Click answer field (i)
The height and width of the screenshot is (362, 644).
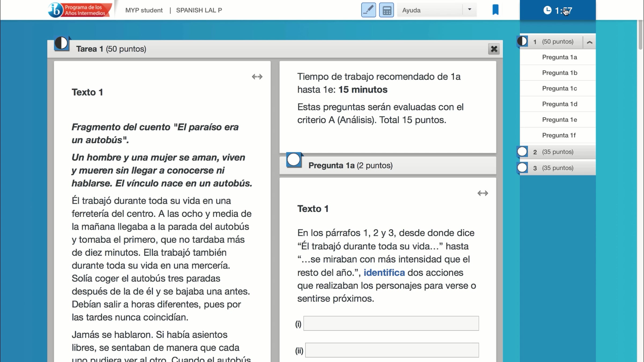point(391,323)
